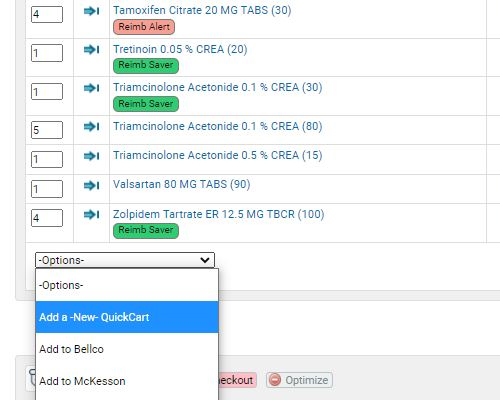This screenshot has width=500, height=400.
Task: Open Valsartan 80 MG TABS (90) link
Action: pos(182,184)
